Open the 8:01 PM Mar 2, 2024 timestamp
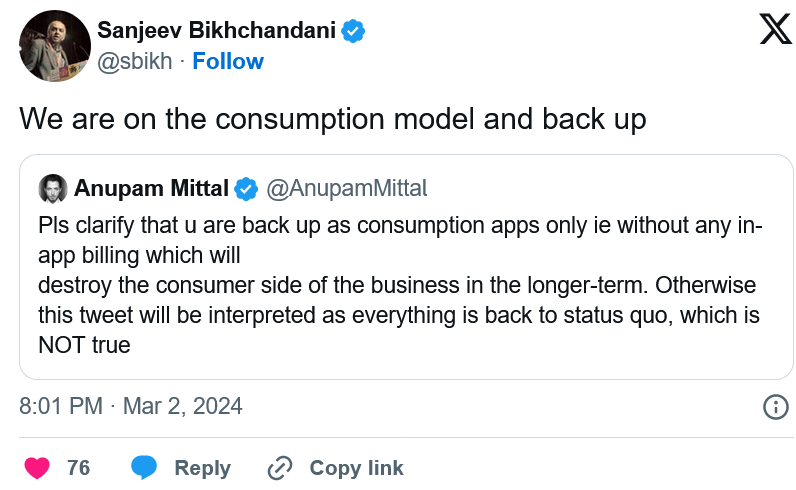 coord(131,406)
